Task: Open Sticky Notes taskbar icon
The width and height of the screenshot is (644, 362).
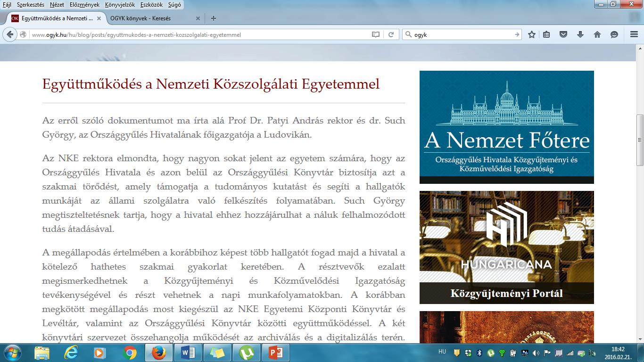Action: 217,353
